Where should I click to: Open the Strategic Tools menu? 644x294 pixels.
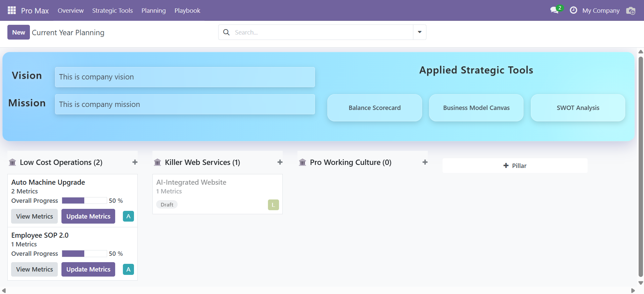pos(112,10)
